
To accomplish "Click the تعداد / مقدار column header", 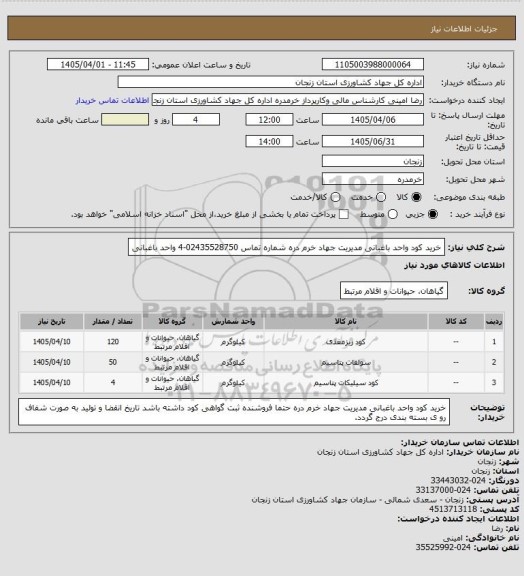I will click(112, 321).
